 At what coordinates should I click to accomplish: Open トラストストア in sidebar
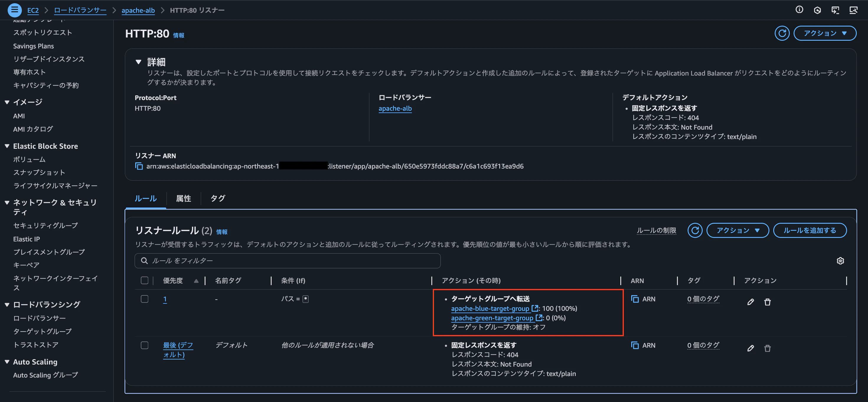pyautogui.click(x=36, y=345)
